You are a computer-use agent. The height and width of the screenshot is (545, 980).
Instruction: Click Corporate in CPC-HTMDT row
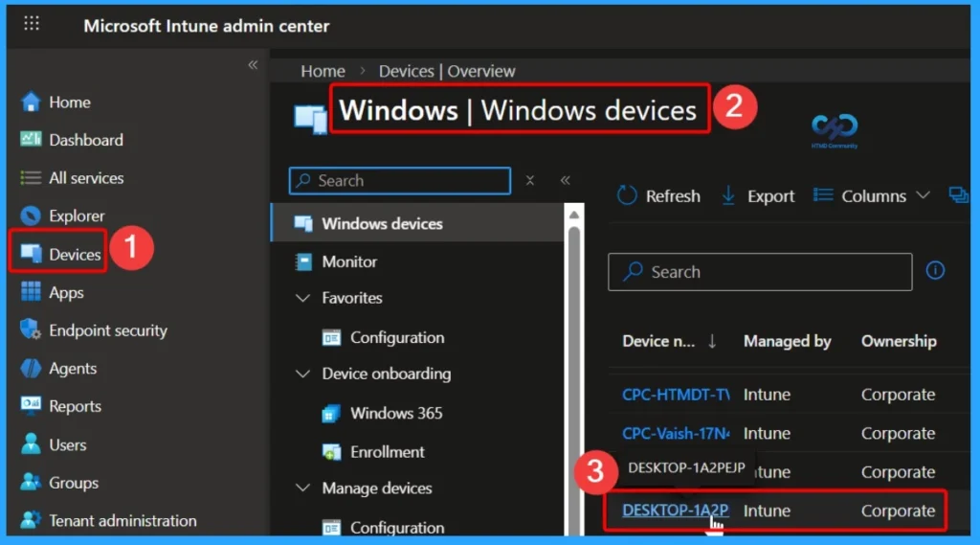pos(898,395)
